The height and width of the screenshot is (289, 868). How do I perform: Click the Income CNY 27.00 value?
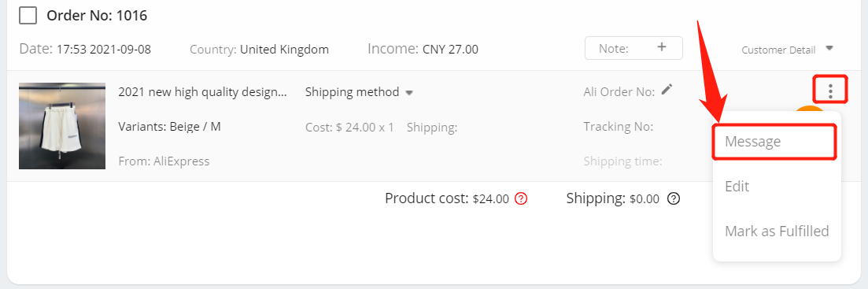pos(451,50)
